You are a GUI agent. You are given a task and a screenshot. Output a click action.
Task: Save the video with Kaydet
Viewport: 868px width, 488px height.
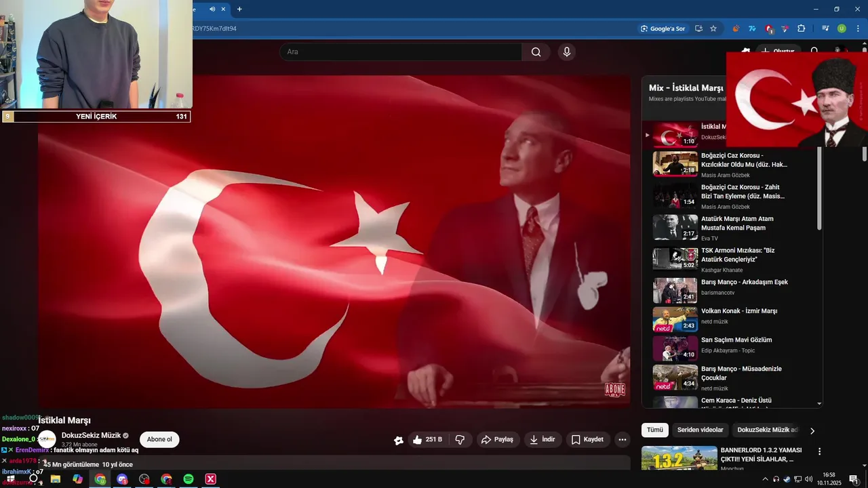coord(587,440)
